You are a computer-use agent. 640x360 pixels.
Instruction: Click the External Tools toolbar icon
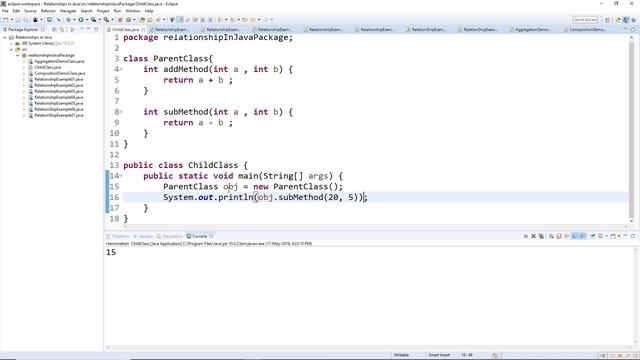(x=106, y=20)
